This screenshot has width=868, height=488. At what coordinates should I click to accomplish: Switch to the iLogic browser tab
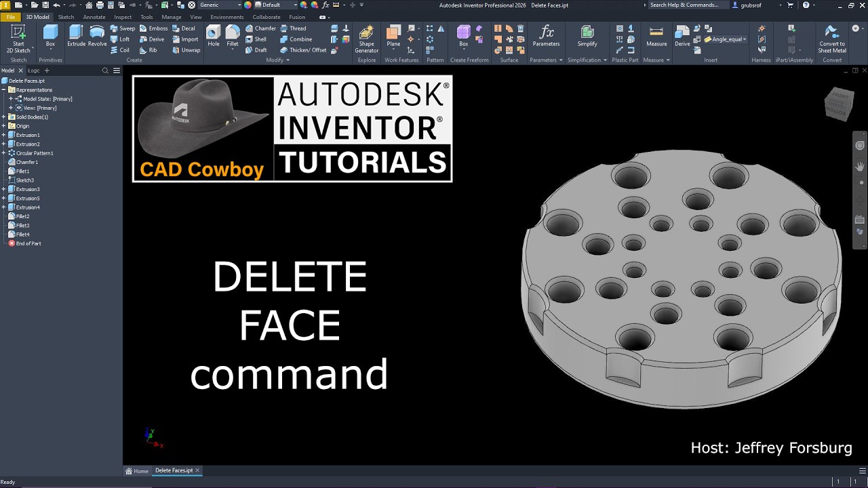(x=33, y=70)
